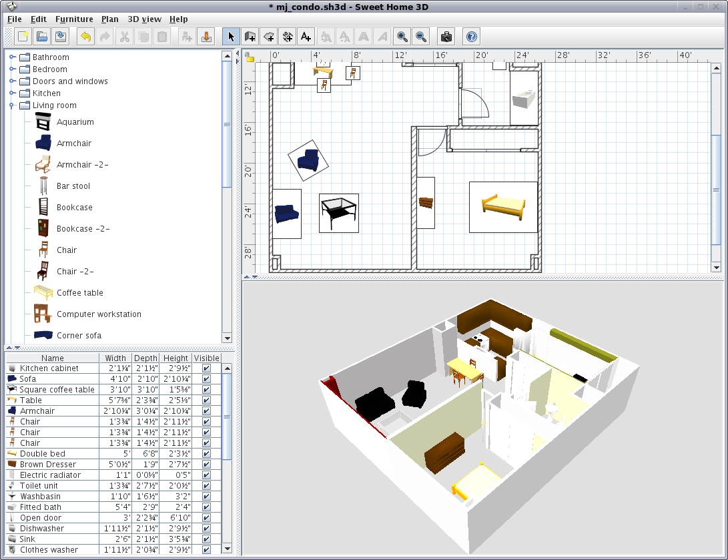Click the New home toolbar icon
728x560 pixels.
[23, 37]
